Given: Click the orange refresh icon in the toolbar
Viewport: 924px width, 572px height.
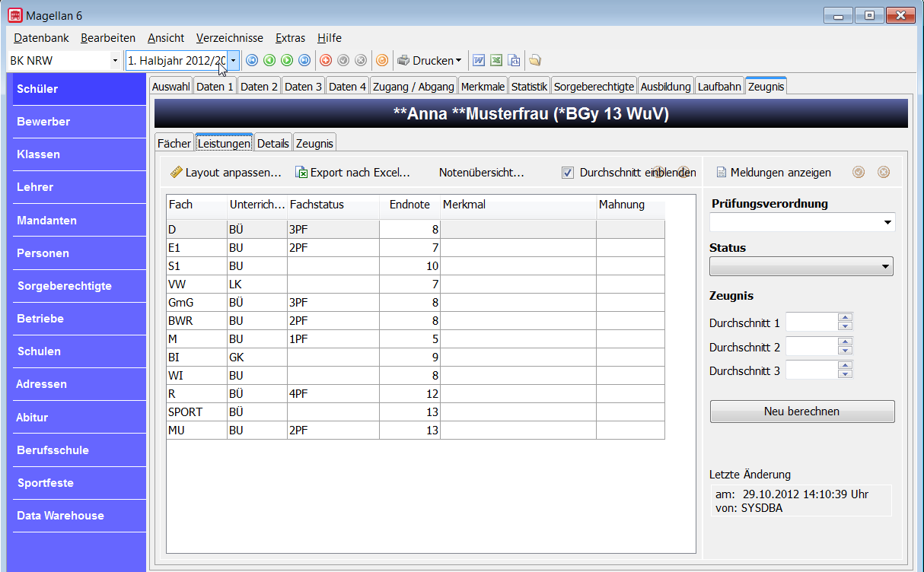Looking at the screenshot, I should click(x=382, y=60).
